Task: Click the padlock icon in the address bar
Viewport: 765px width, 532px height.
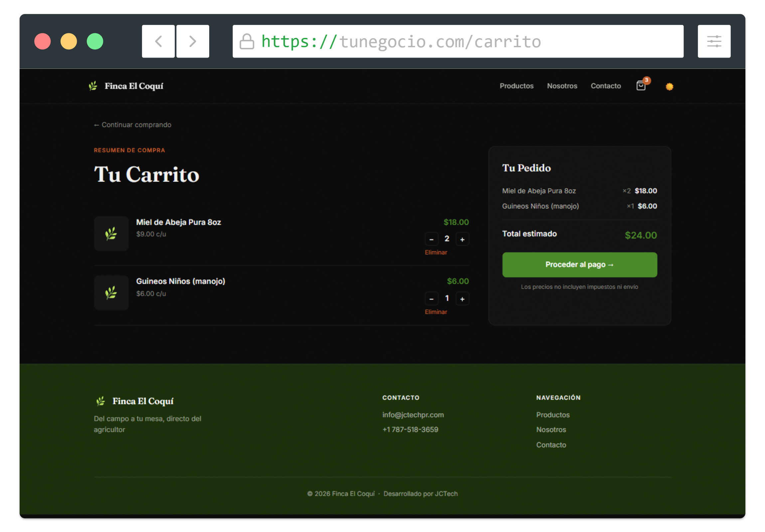Action: click(x=247, y=41)
